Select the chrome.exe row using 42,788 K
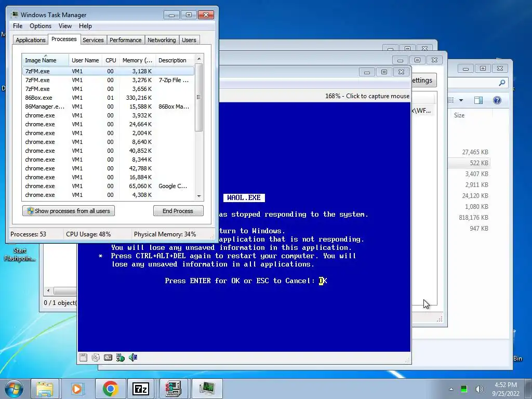The image size is (532, 399). [108, 168]
